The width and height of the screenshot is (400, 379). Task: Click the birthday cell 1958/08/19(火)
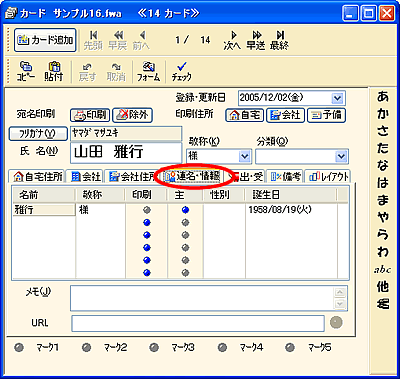(x=292, y=210)
